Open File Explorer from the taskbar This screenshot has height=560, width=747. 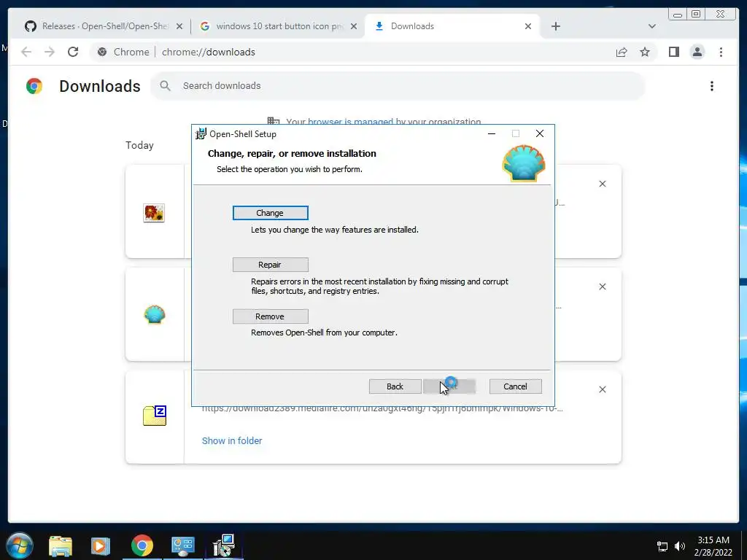[x=61, y=546]
